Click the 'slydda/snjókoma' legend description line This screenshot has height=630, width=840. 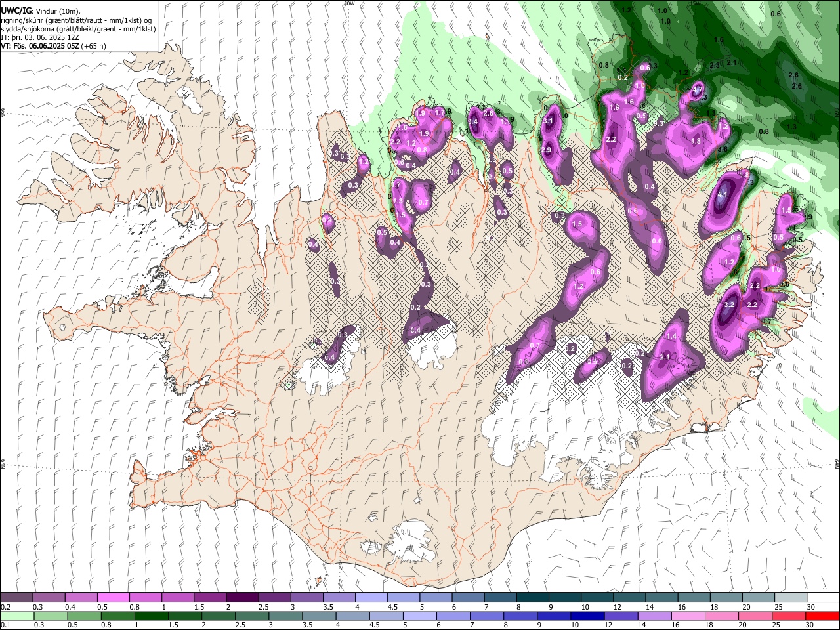(x=78, y=29)
